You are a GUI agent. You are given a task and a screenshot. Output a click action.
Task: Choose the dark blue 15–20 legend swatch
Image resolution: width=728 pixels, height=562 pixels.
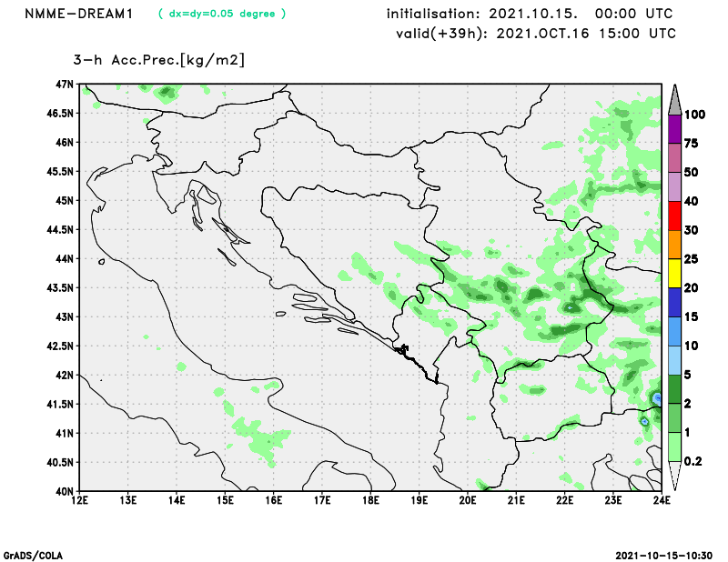675,302
